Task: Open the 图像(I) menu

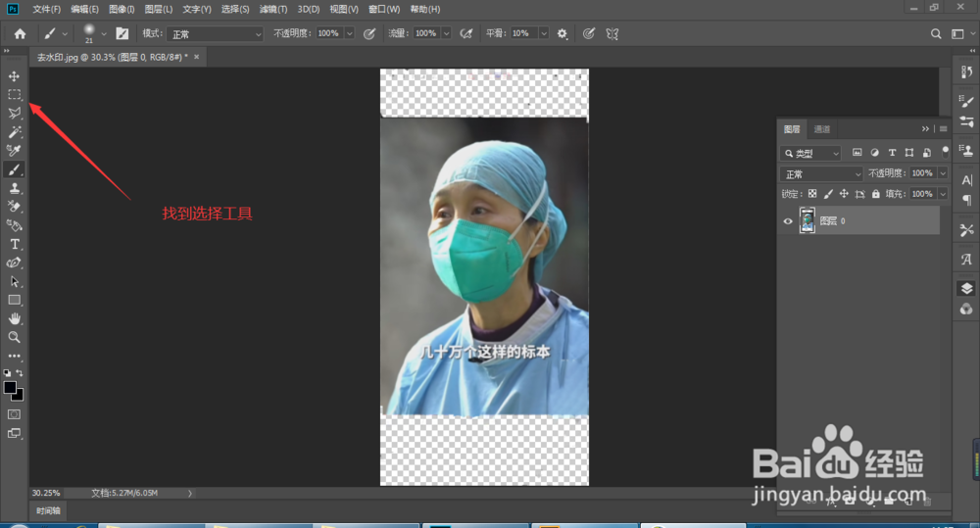Action: click(122, 9)
